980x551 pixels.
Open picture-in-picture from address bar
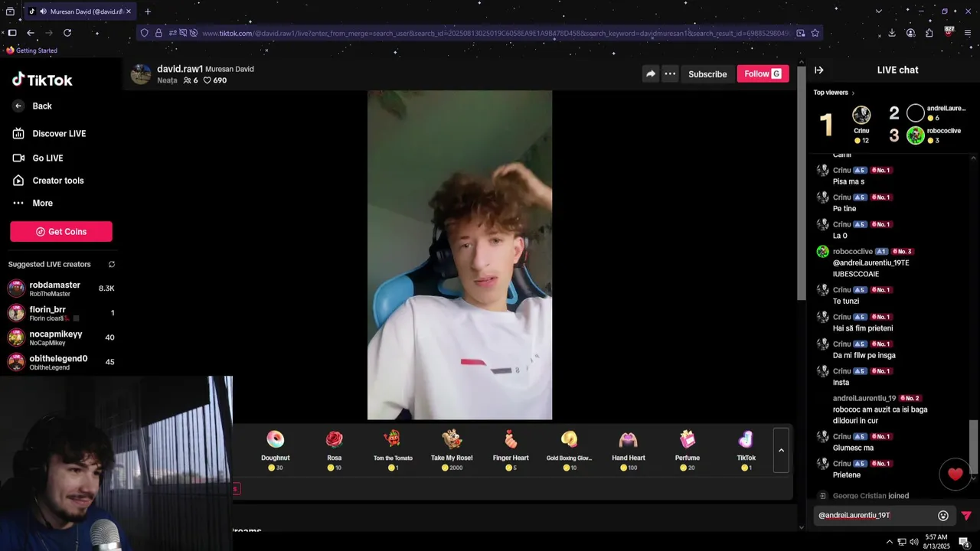click(x=800, y=33)
